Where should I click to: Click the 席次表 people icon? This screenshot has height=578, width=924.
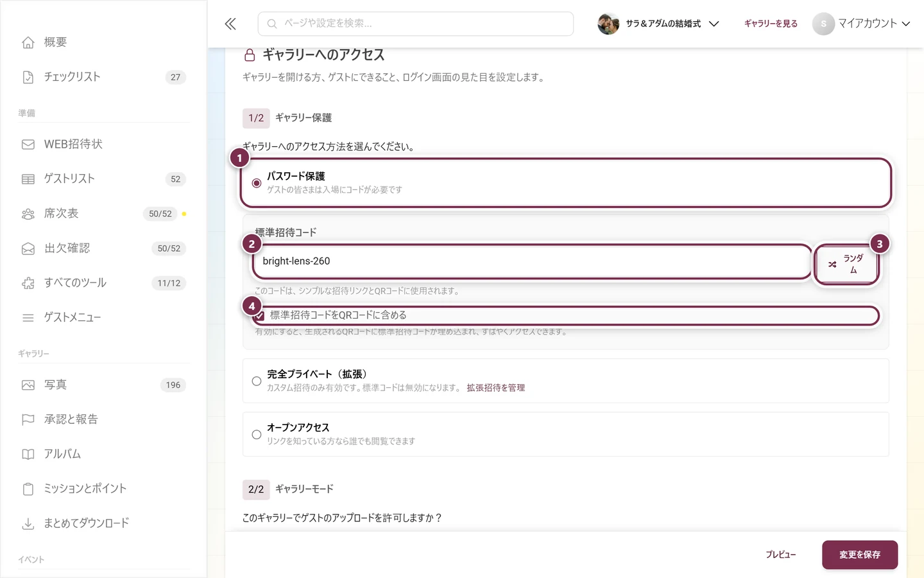click(x=28, y=214)
